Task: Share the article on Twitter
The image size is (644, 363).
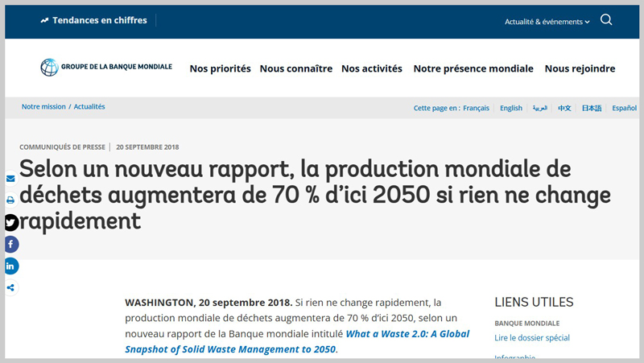Action: click(11, 222)
